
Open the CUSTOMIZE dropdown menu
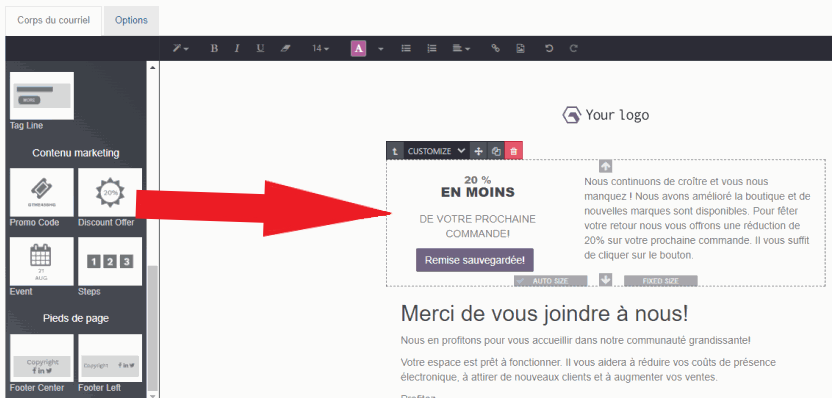point(436,151)
